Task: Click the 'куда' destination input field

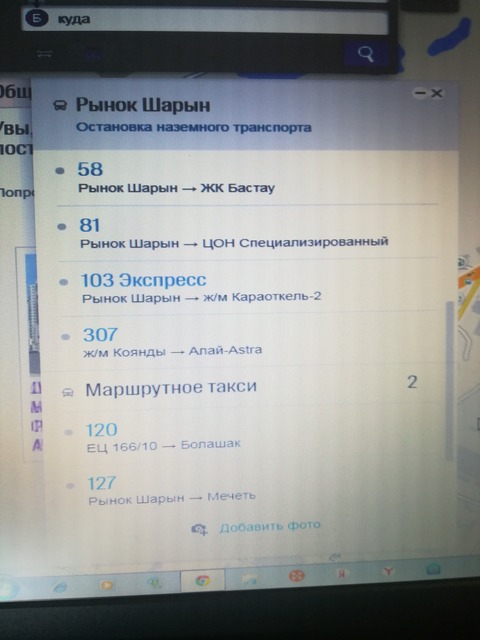Action: point(204,20)
